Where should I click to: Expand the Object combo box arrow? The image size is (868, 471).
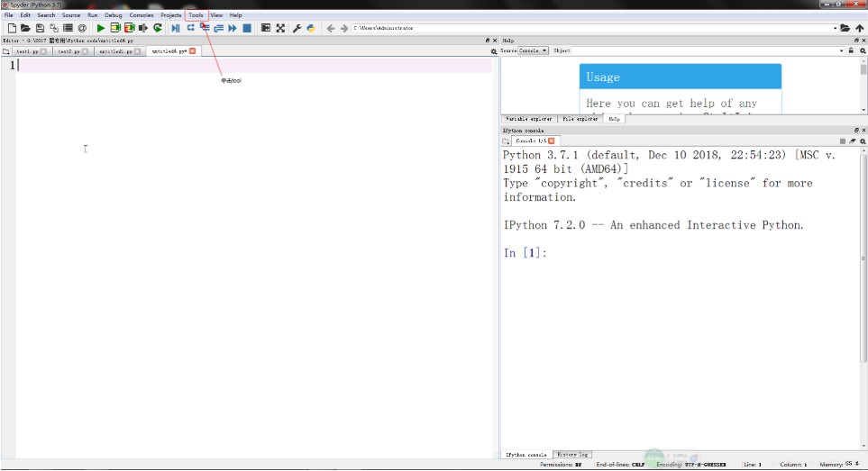pyautogui.click(x=842, y=50)
